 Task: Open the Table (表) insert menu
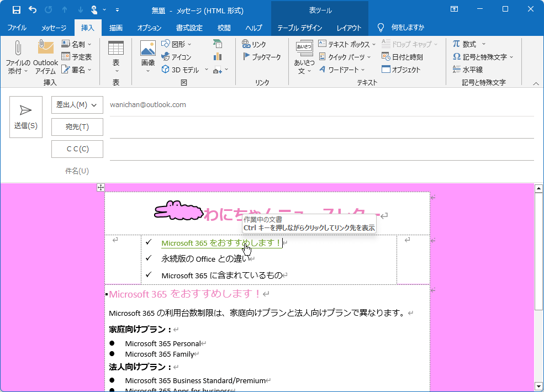[116, 57]
